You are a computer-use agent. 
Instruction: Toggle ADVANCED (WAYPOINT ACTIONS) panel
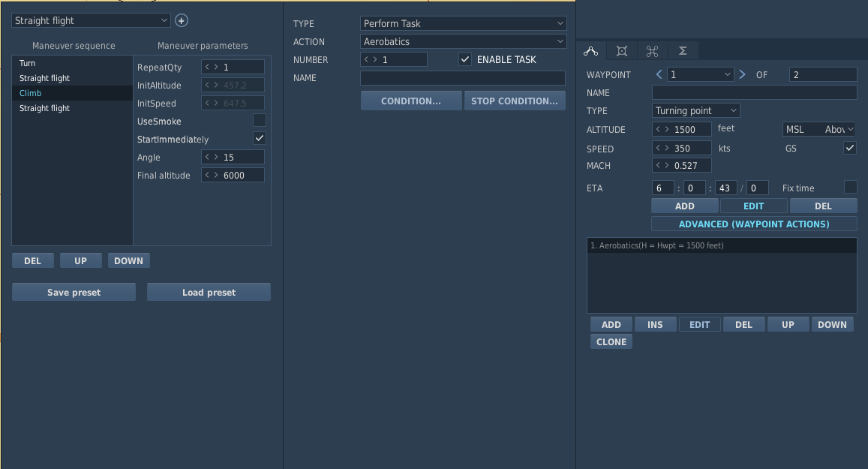pyautogui.click(x=754, y=224)
